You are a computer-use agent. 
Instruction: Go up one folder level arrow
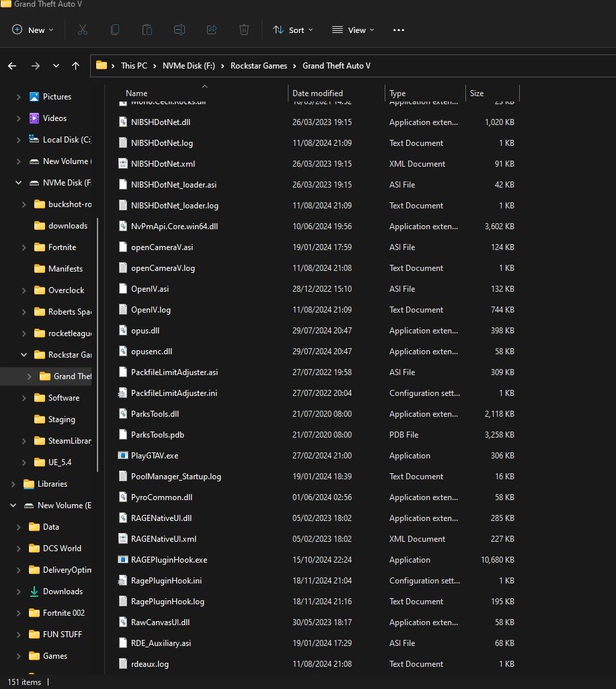75,66
